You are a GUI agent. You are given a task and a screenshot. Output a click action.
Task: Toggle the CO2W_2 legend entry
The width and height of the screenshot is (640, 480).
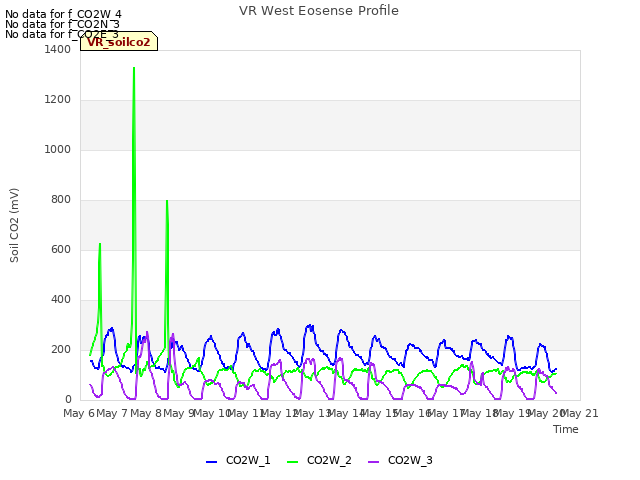point(319,460)
